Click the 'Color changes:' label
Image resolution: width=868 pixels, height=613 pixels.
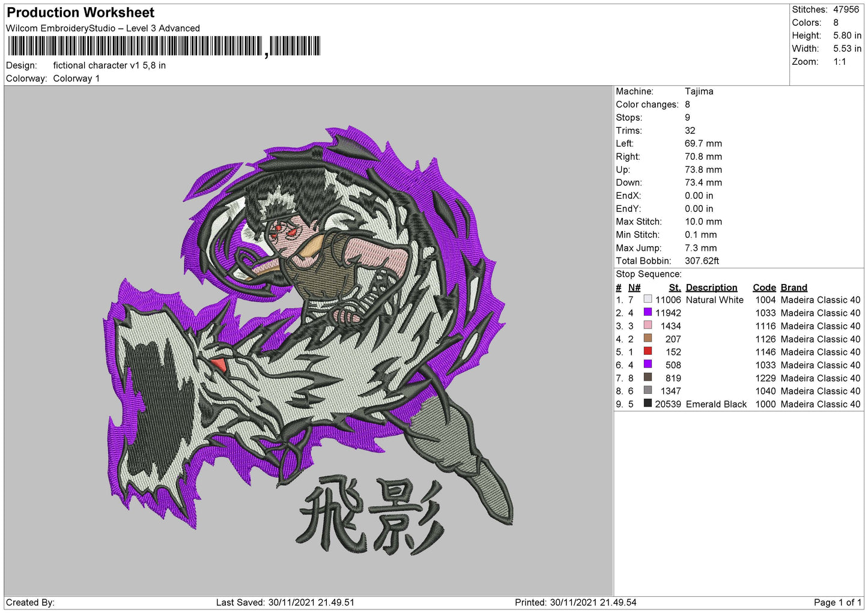click(x=647, y=104)
